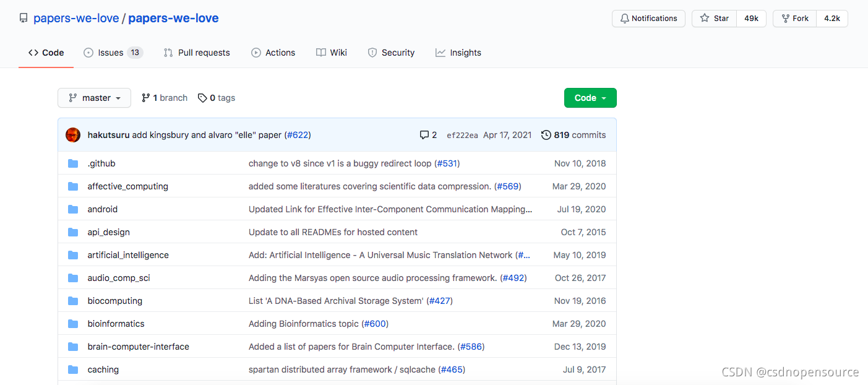This screenshot has height=385, width=868.
Task: Open the papers-we-love organization link
Action: pyautogui.click(x=76, y=19)
